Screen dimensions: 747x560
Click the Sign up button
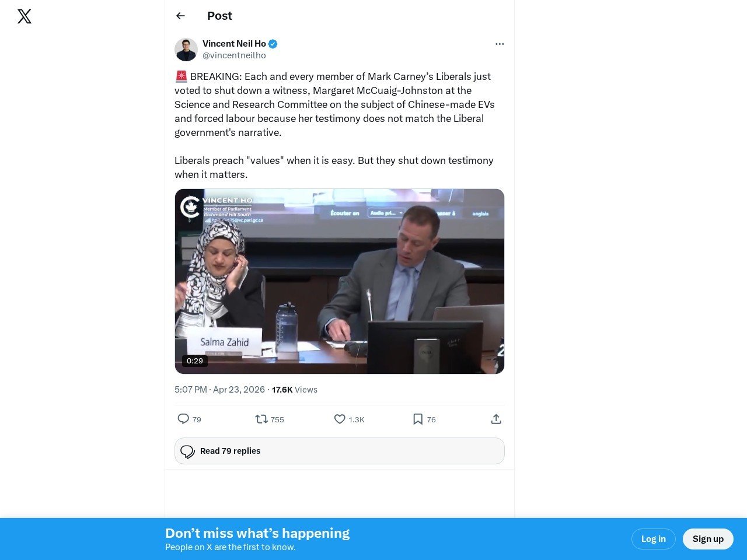708,539
